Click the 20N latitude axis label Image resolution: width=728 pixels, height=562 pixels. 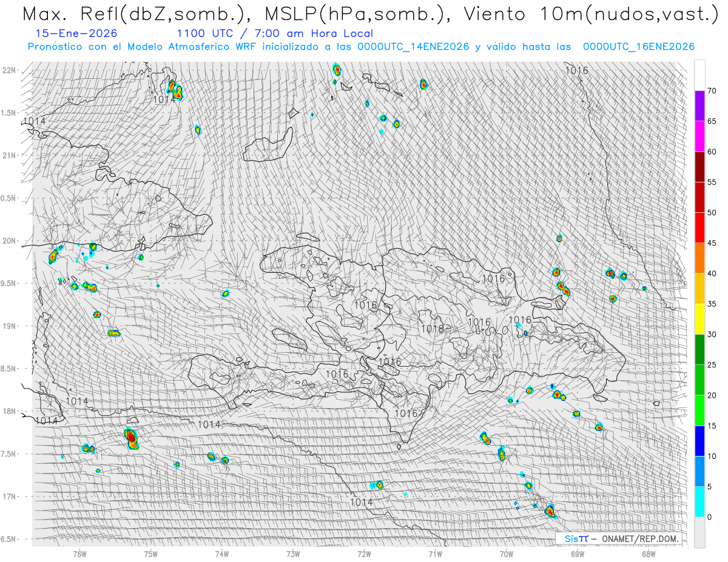10,241
